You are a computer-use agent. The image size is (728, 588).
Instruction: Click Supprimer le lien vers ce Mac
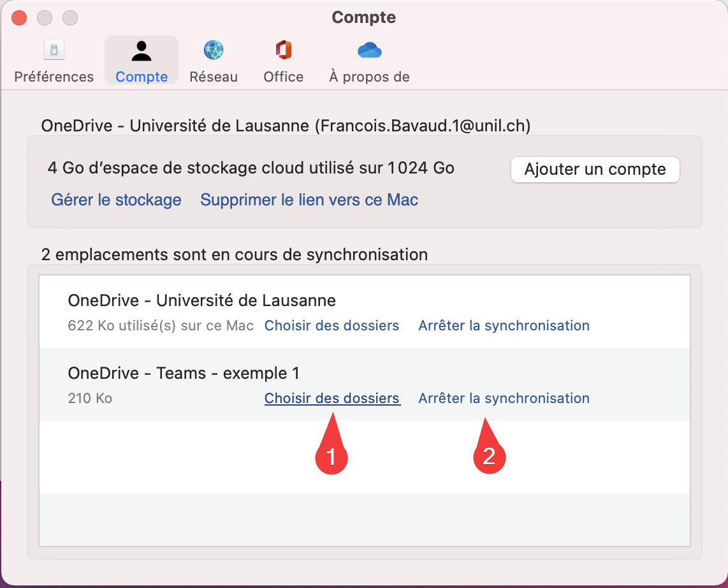pyautogui.click(x=309, y=200)
